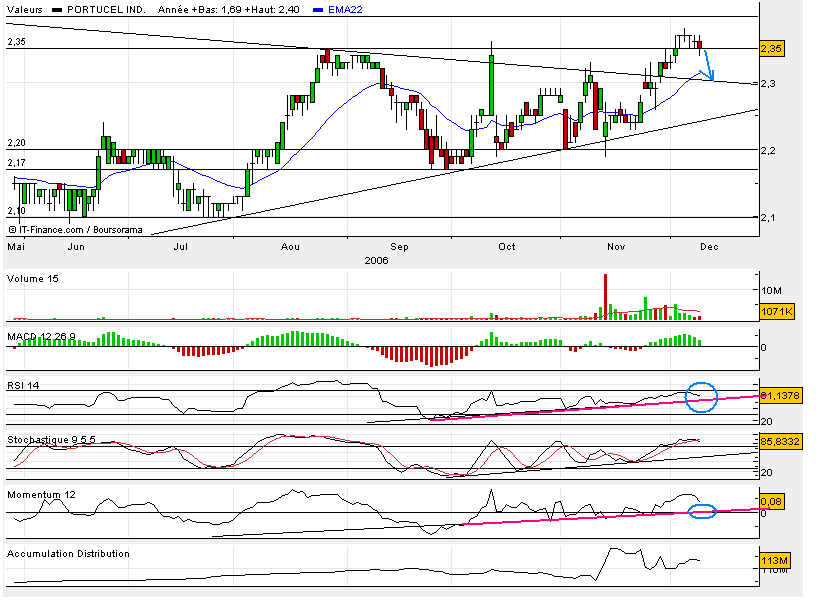Click the 2,17 support level label
830x604 pixels.
[16, 163]
